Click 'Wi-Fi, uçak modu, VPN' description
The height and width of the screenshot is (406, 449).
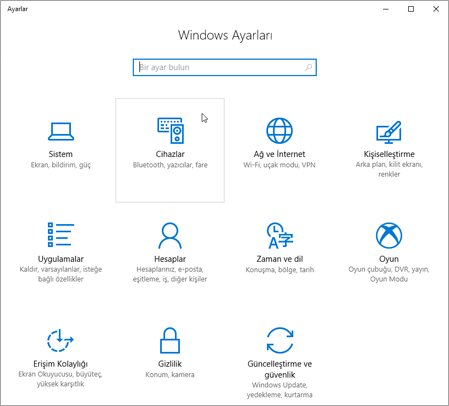[279, 165]
